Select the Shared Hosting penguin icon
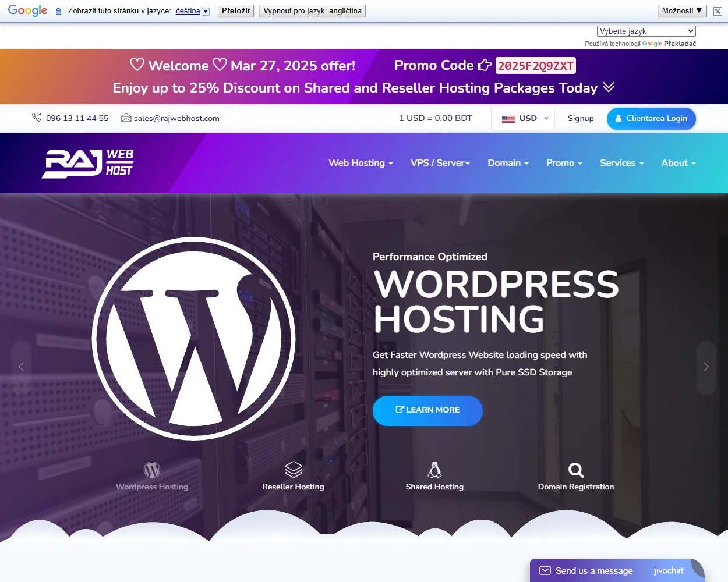728x582 pixels. tap(434, 469)
